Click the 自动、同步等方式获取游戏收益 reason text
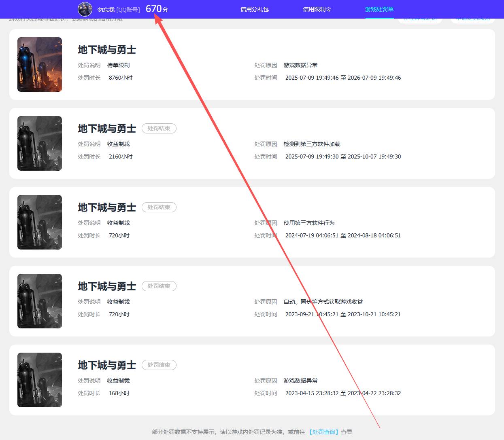This screenshot has height=440, width=504. click(323, 302)
